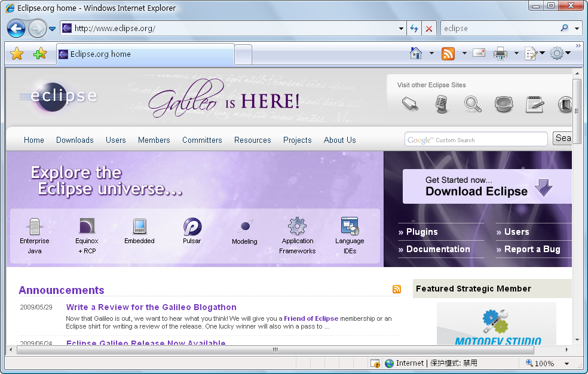Screen dimensions: 588x374
Task: Click the Home toolbar icon
Action: click(x=415, y=53)
